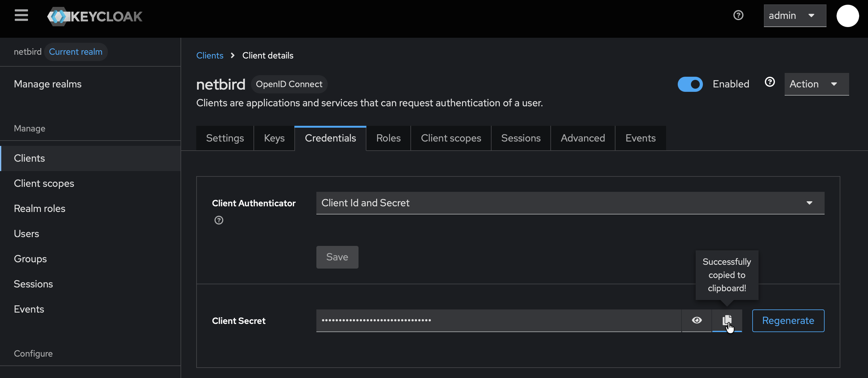This screenshot has width=868, height=378.
Task: Disable the netbird client with the Enabled toggle
Action: [690, 84]
